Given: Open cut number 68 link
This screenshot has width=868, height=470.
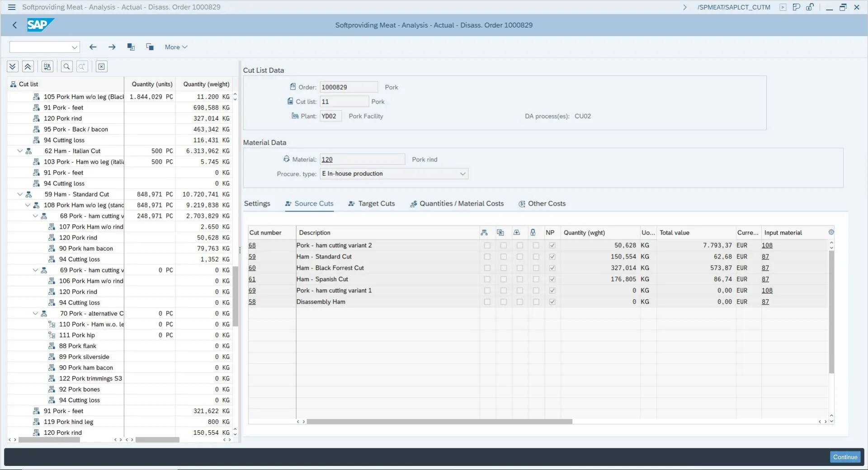Looking at the screenshot, I should pyautogui.click(x=252, y=245).
